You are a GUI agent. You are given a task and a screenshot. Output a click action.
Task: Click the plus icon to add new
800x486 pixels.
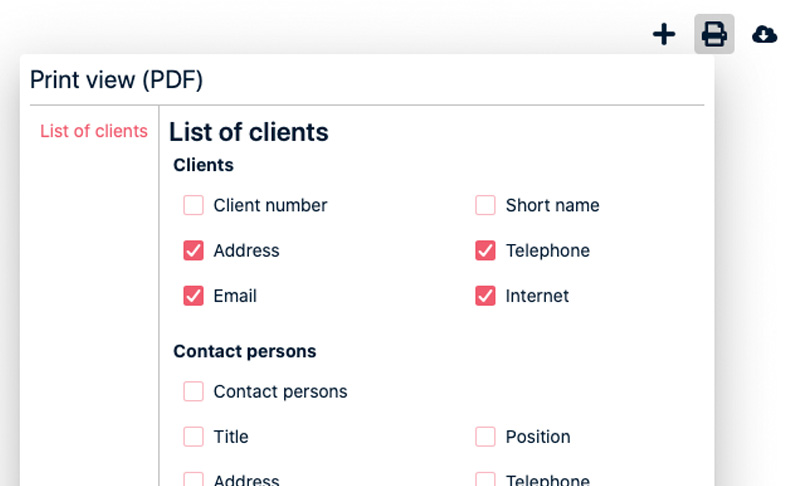(x=664, y=35)
